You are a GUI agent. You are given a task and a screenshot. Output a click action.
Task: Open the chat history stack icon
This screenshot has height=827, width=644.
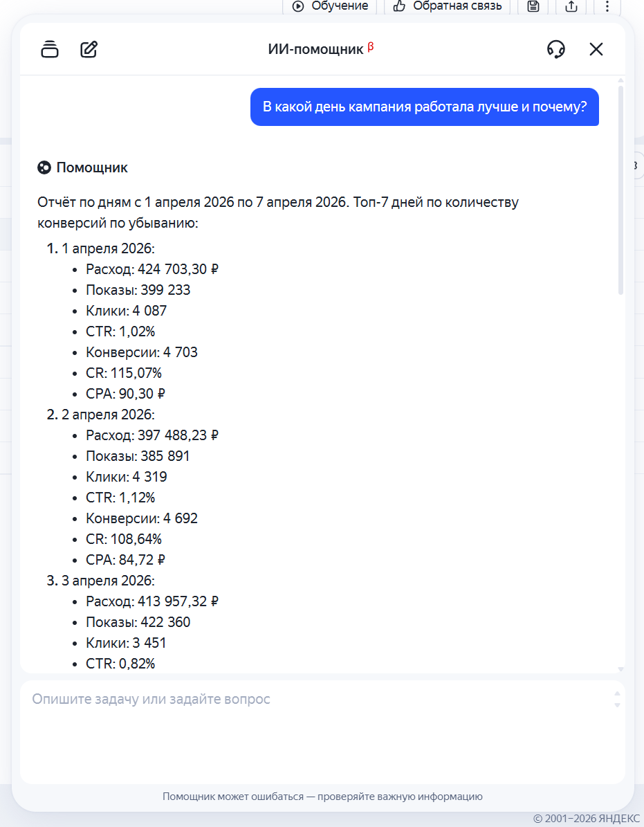click(x=50, y=49)
